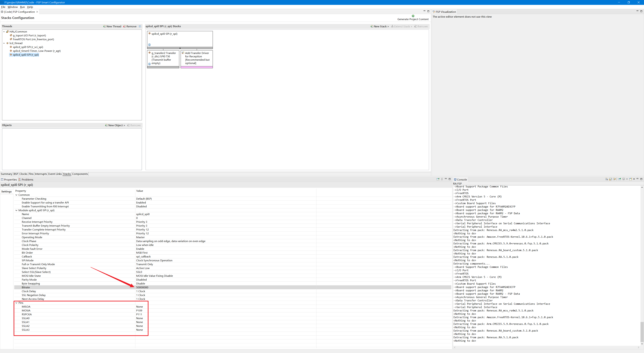644x353 pixels.
Task: Click the MOSIA pin value P109
Action: click(x=139, y=311)
